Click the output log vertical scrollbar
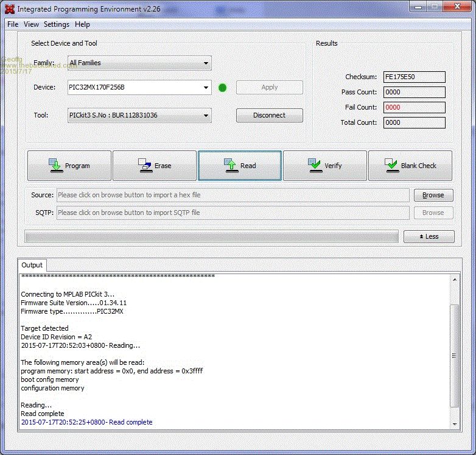 454,353
